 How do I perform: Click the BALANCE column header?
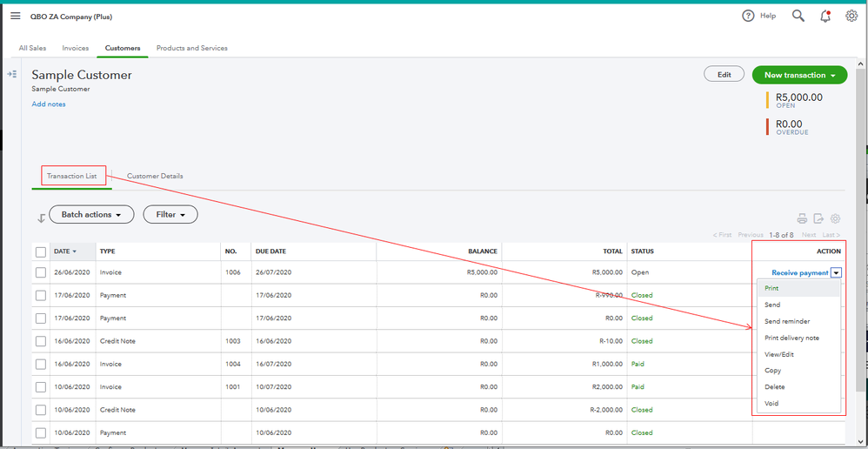484,251
